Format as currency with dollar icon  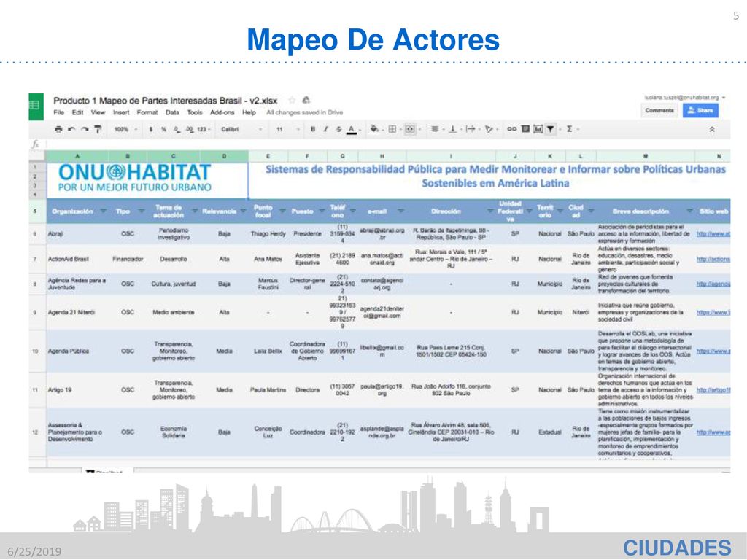151,129
